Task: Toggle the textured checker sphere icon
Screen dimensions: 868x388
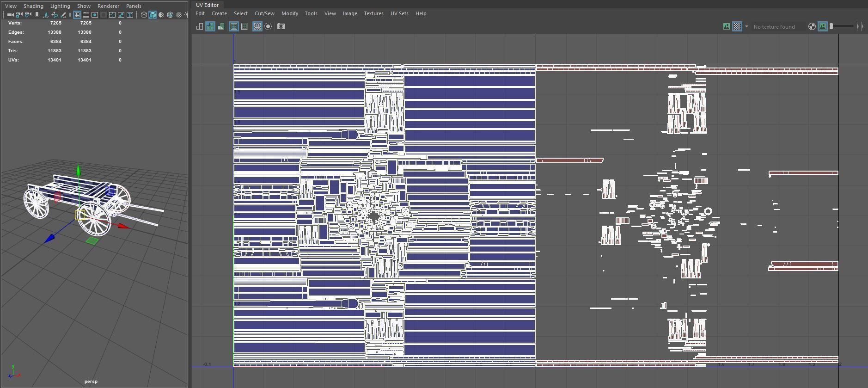Action: coord(179,15)
